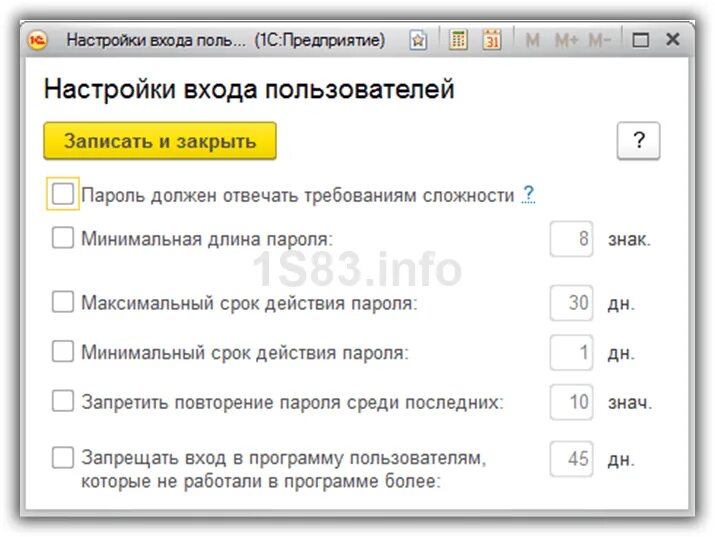Screen dimensions: 715x537
Task: Enable Запретить повторение пароля checkbox
Action: [x=63, y=401]
